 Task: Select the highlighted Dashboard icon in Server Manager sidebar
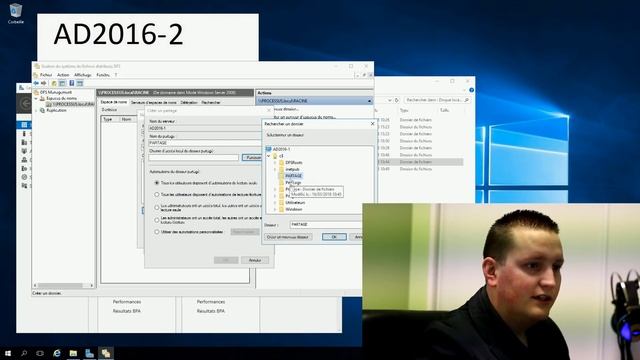click(24, 124)
